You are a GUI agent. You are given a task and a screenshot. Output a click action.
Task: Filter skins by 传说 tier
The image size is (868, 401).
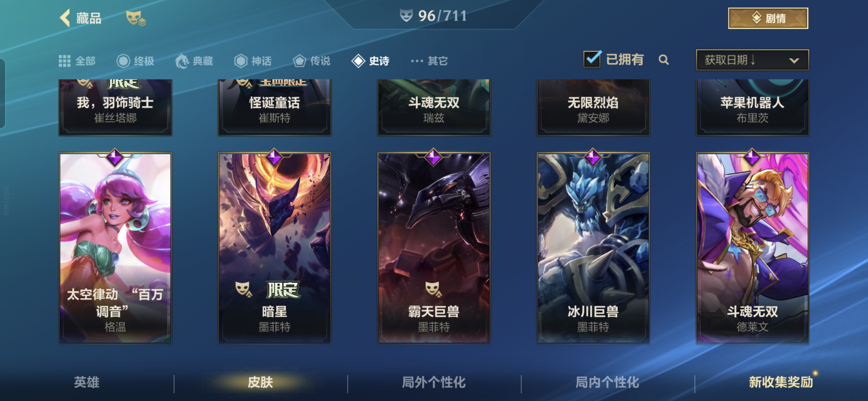(x=312, y=61)
